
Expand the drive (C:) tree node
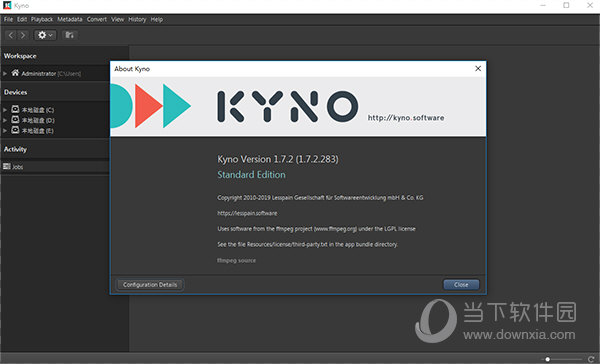pyautogui.click(x=5, y=110)
